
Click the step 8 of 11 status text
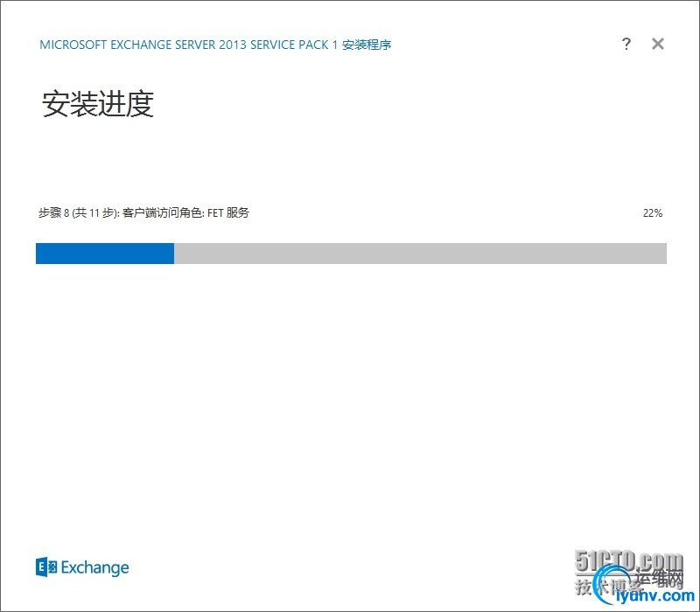click(143, 212)
